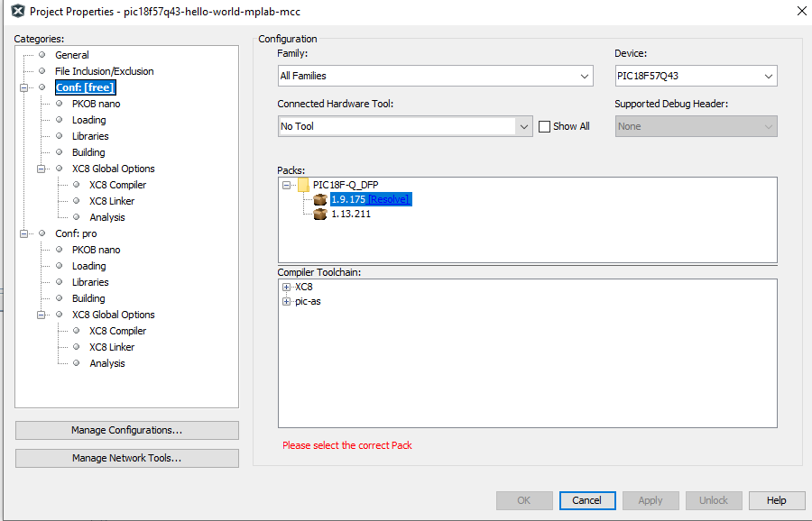Open the Connected Hardware Tool dropdown

click(x=406, y=127)
